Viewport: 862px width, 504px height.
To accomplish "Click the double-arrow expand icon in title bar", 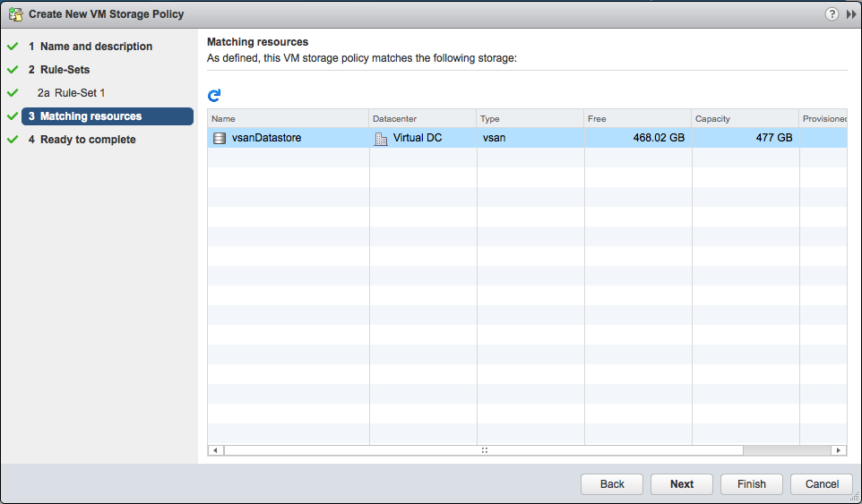I will pyautogui.click(x=850, y=14).
